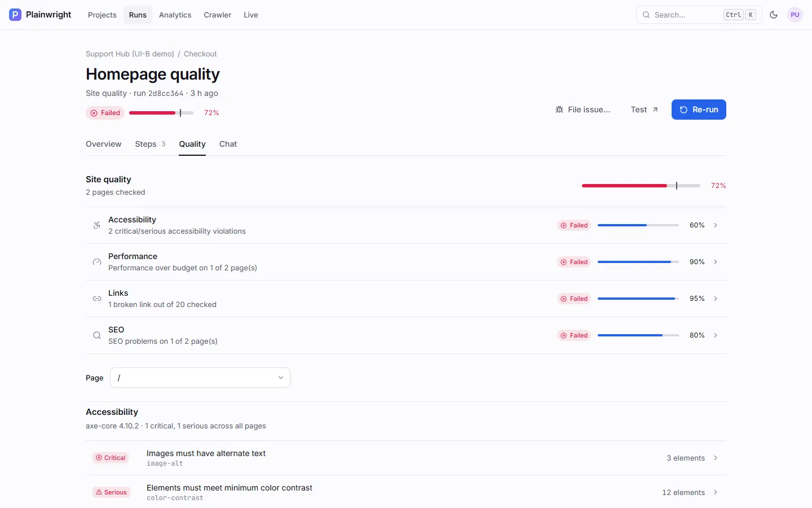This screenshot has width=812, height=508.
Task: Click the Performance 90% score bar
Action: (x=638, y=262)
